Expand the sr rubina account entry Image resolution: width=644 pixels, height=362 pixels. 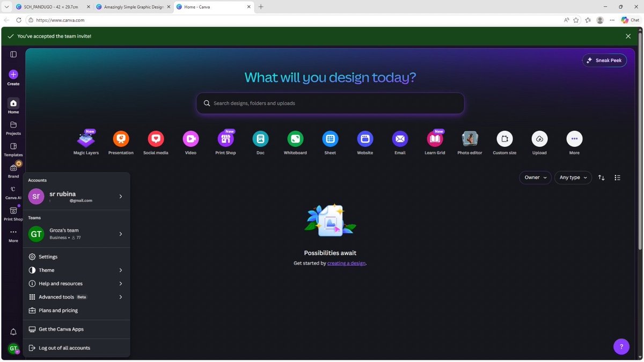(x=76, y=196)
